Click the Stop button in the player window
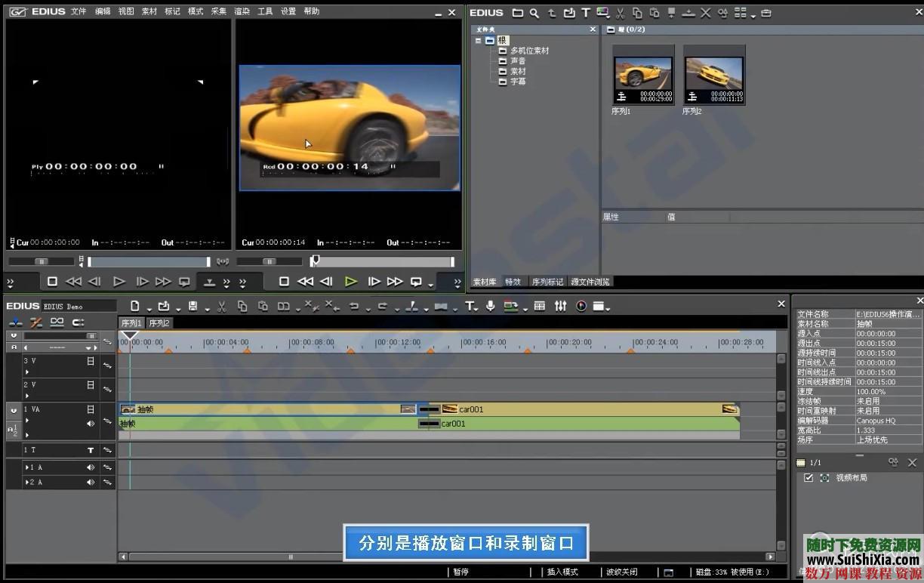Screen dimensions: 924x583 point(52,282)
